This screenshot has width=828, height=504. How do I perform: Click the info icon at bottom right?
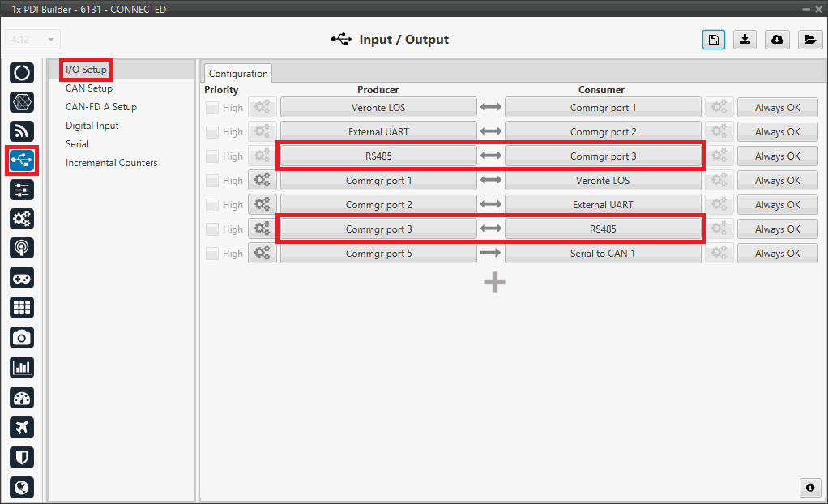(809, 487)
